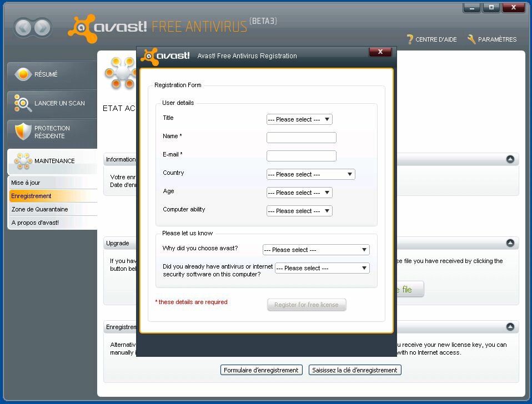The height and width of the screenshot is (404, 532).
Task: Open the Age dropdown
Action: pyautogui.click(x=299, y=193)
